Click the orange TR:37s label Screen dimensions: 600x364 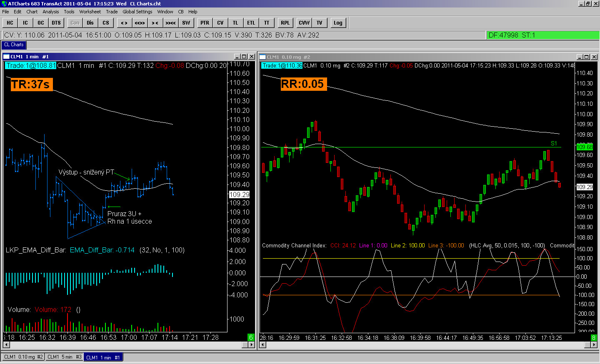pos(31,85)
